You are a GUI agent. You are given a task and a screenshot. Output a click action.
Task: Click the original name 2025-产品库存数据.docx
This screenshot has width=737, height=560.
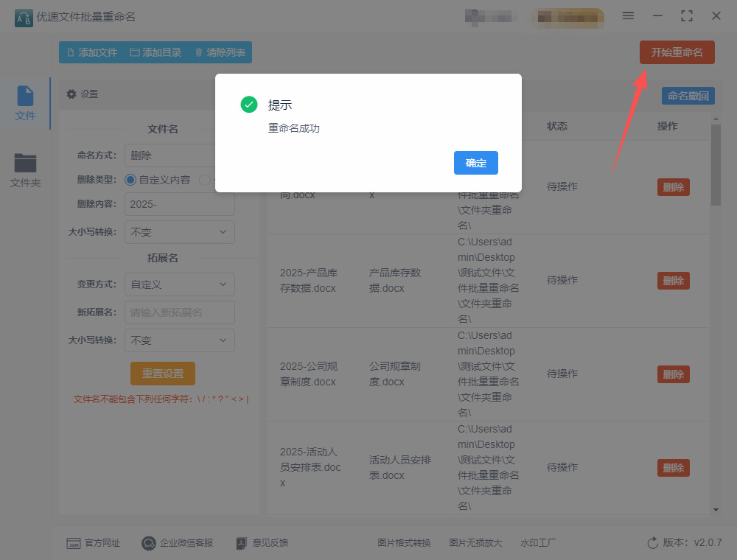pos(308,281)
